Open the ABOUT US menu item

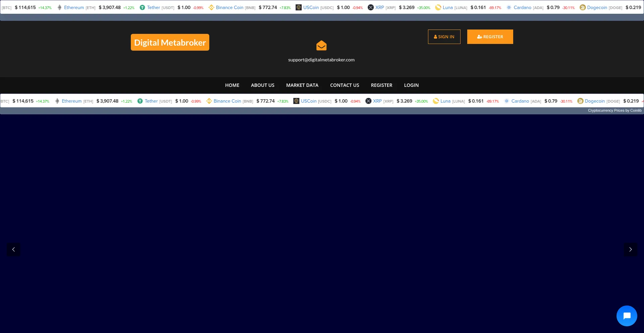[263, 85]
